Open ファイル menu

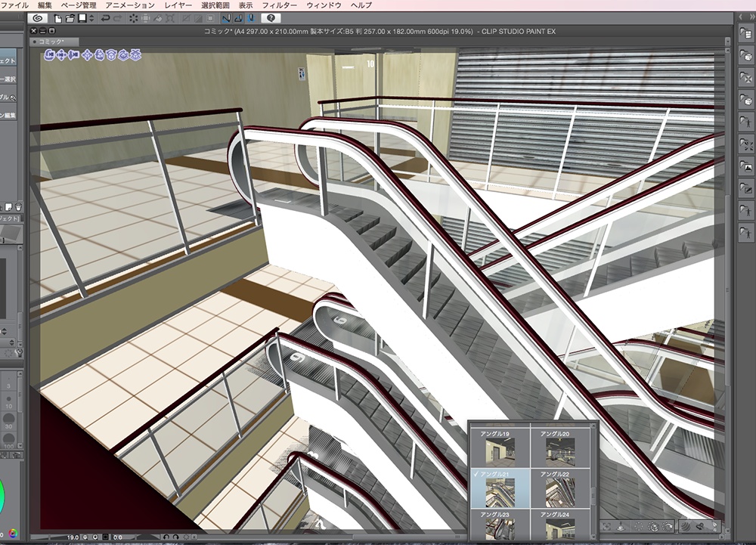click(x=15, y=5)
